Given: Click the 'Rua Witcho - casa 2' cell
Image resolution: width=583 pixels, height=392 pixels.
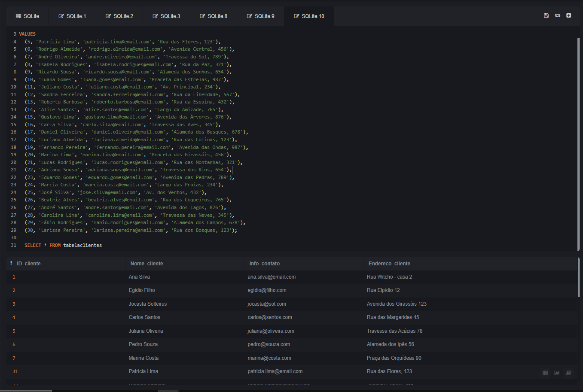Looking at the screenshot, I should coord(389,277).
